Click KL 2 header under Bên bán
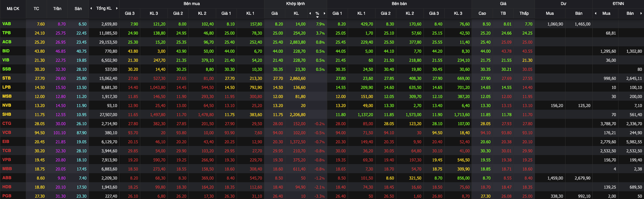 click(x=410, y=13)
